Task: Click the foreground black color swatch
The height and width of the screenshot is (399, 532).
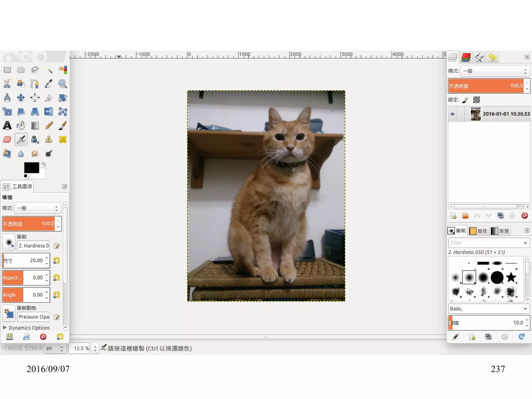Action: point(31,168)
